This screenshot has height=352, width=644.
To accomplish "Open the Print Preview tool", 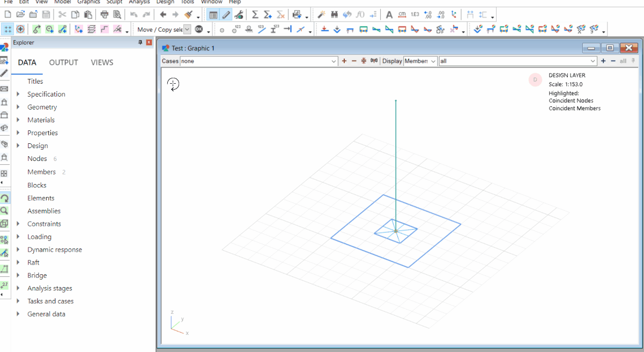I will (x=118, y=14).
